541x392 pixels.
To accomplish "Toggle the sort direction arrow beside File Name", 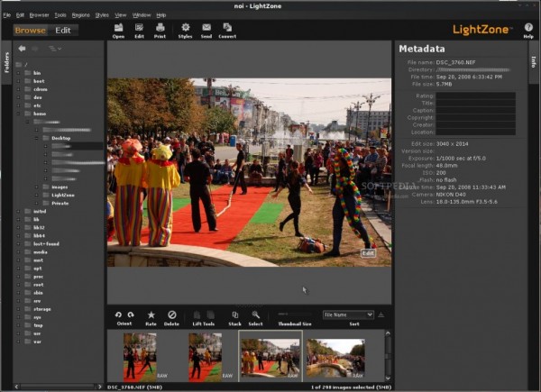I will (x=382, y=315).
